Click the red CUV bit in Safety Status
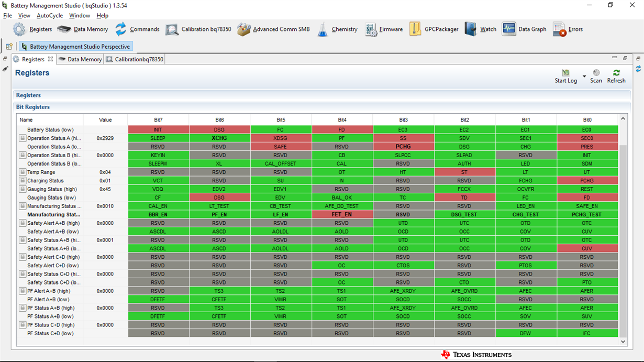Viewport: 644px width, 362px height. point(587,248)
